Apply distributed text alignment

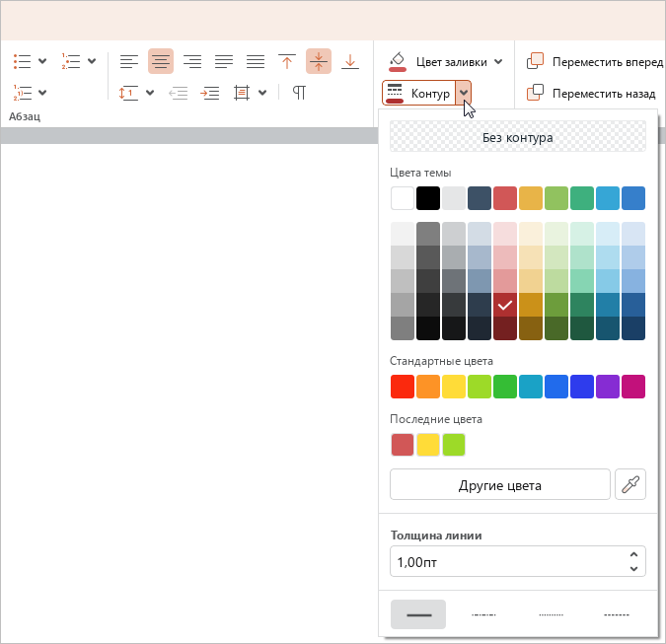pyautogui.click(x=256, y=61)
